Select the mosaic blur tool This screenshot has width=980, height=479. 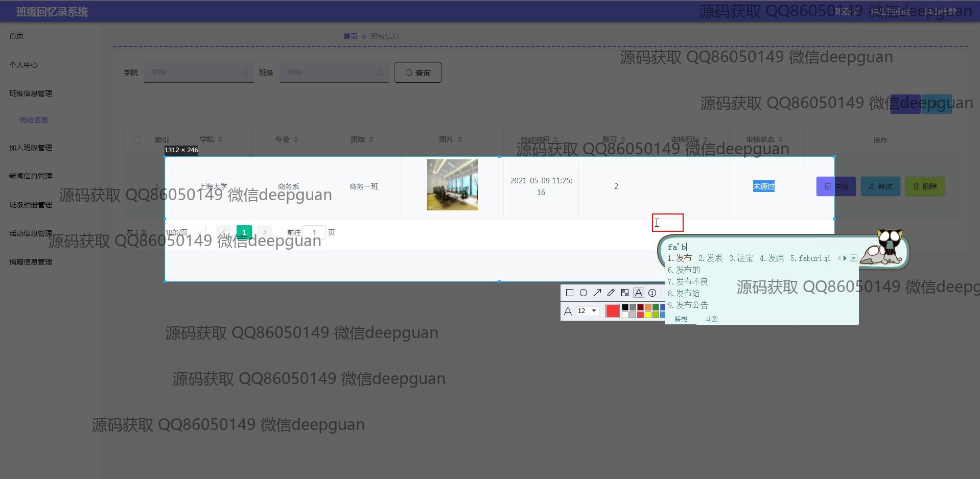click(624, 293)
